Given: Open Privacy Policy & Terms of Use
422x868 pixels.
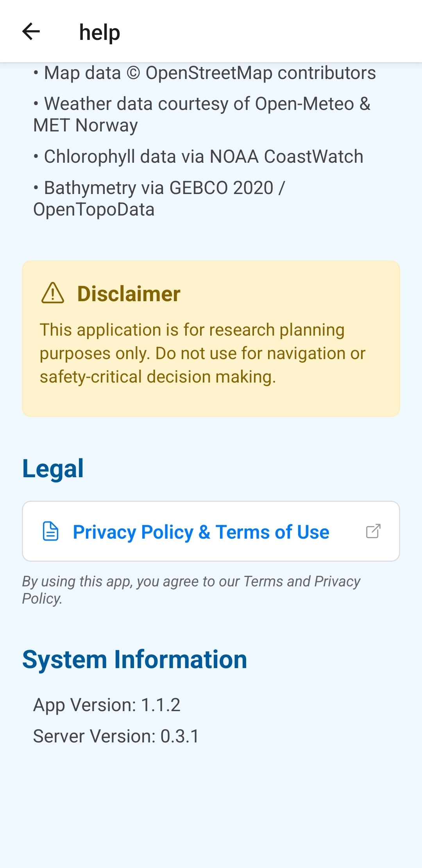Looking at the screenshot, I should click(x=201, y=532).
